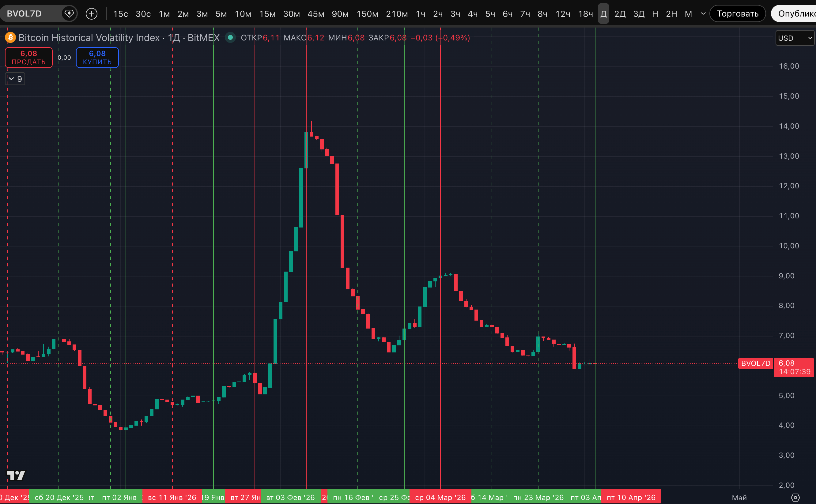816x504 pixels.
Task: Click the пт 10 Апр '26 date marker
Action: pos(631,497)
